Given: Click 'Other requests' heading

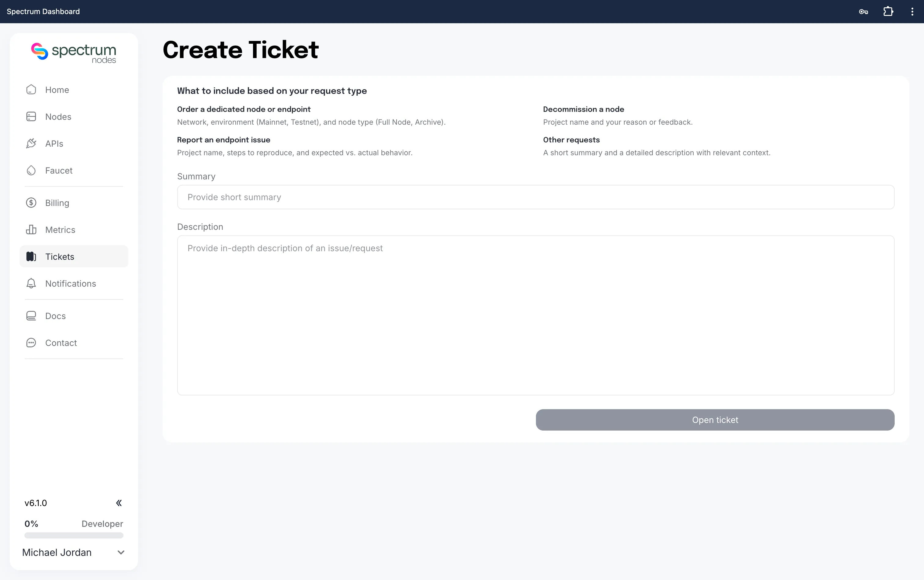Looking at the screenshot, I should coord(571,140).
